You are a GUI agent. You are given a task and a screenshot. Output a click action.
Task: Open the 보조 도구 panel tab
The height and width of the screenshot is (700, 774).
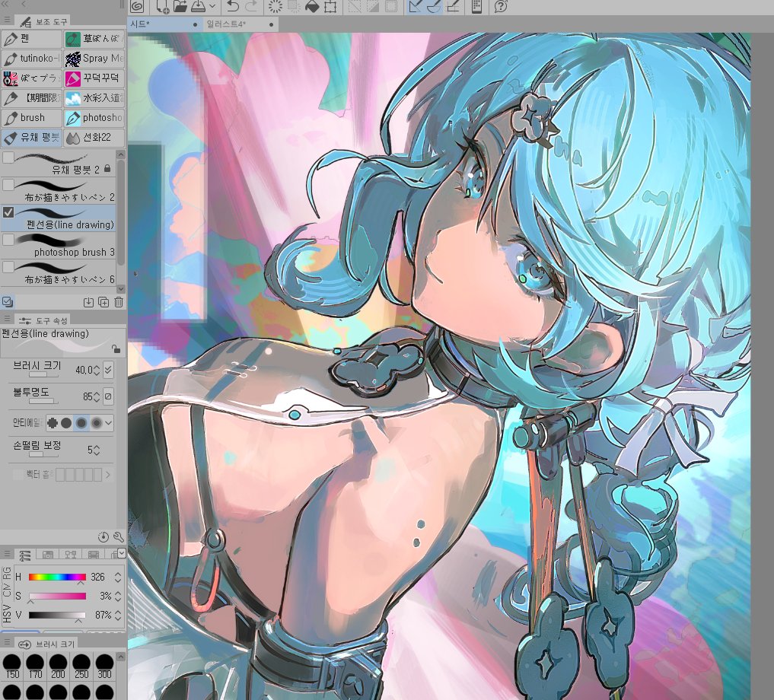tap(44, 22)
